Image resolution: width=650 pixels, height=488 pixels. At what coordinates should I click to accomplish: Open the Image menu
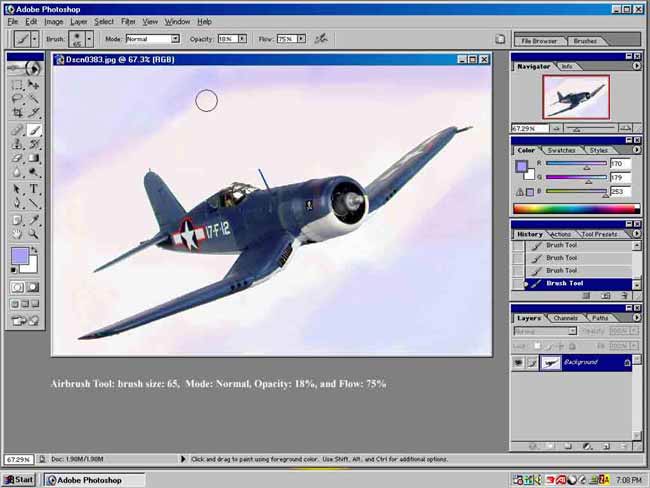pyautogui.click(x=54, y=22)
